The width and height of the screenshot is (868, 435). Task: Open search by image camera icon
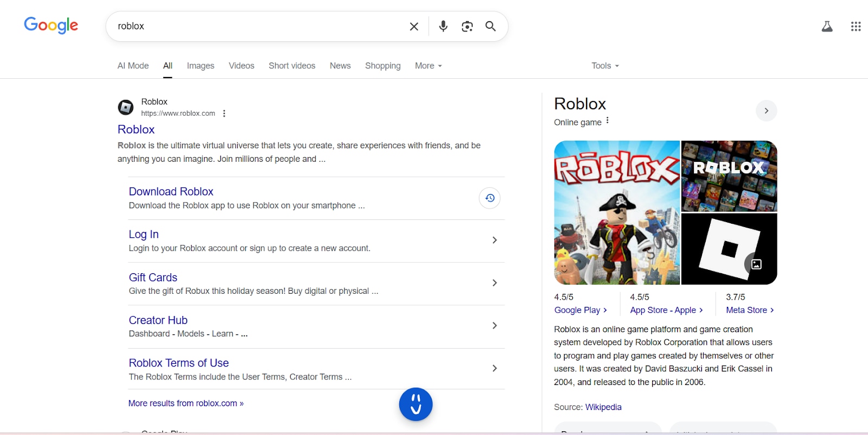tap(467, 26)
